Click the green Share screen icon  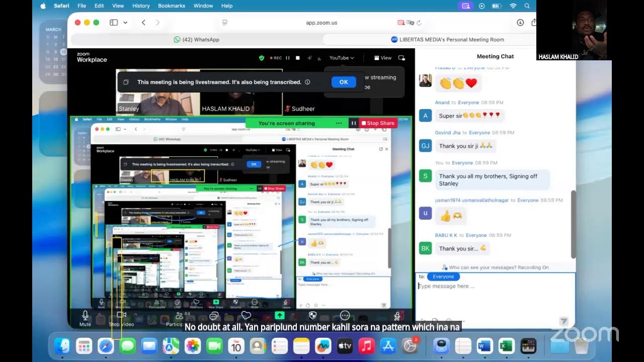click(x=280, y=315)
